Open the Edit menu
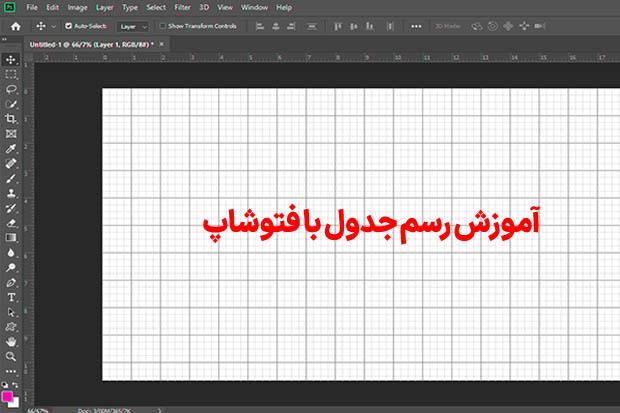Screen dimensions: 620x413 click(x=52, y=7)
